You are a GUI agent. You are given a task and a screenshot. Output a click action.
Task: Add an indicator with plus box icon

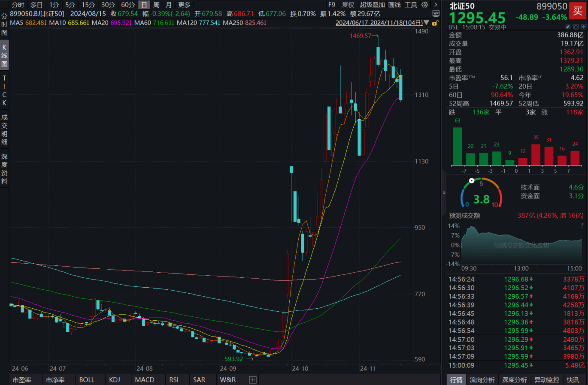(253, 380)
